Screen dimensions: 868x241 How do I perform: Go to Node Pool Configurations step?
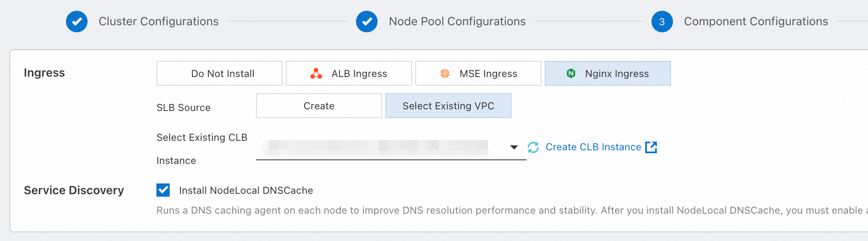pos(457,22)
